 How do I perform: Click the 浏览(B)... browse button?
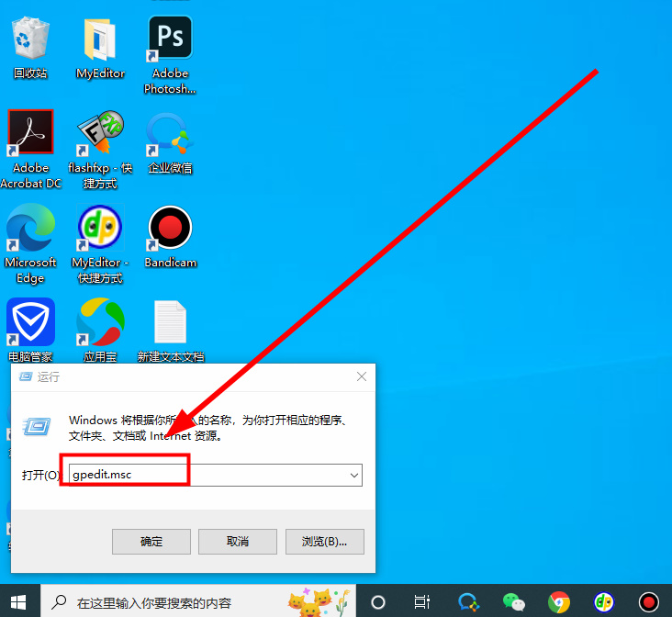[324, 541]
